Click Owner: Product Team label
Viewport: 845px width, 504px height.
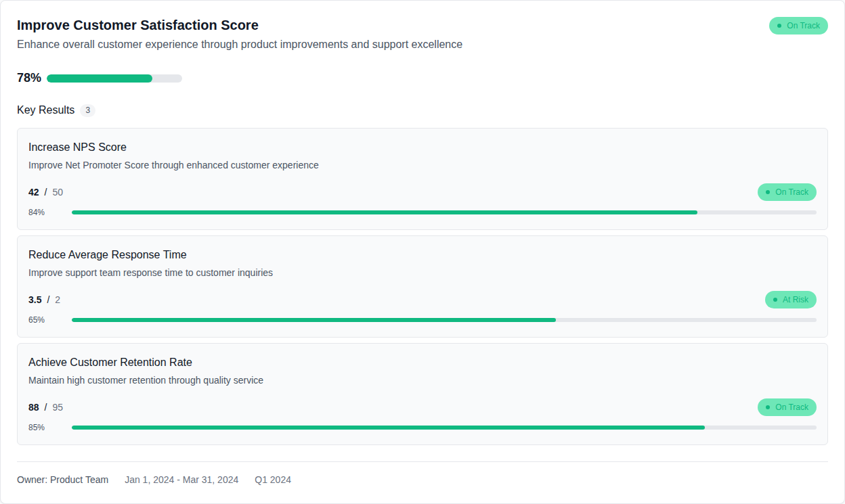click(62, 480)
